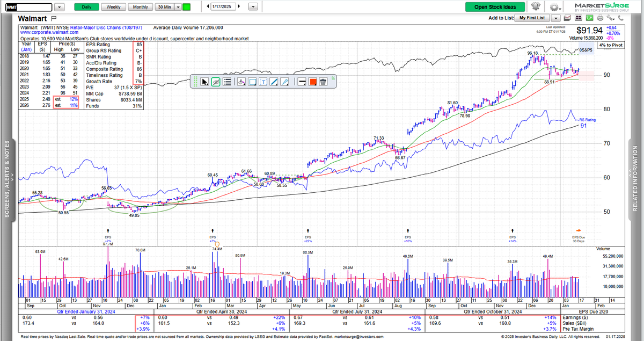Click the green real-time indicator square
This screenshot has width=644, height=341.
186,7
